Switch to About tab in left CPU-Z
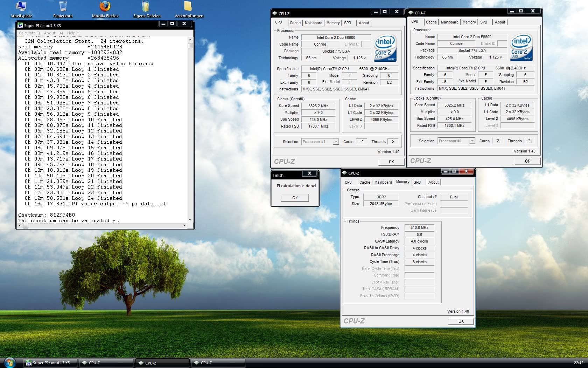Screen dimensions: 588x368 click(364, 23)
